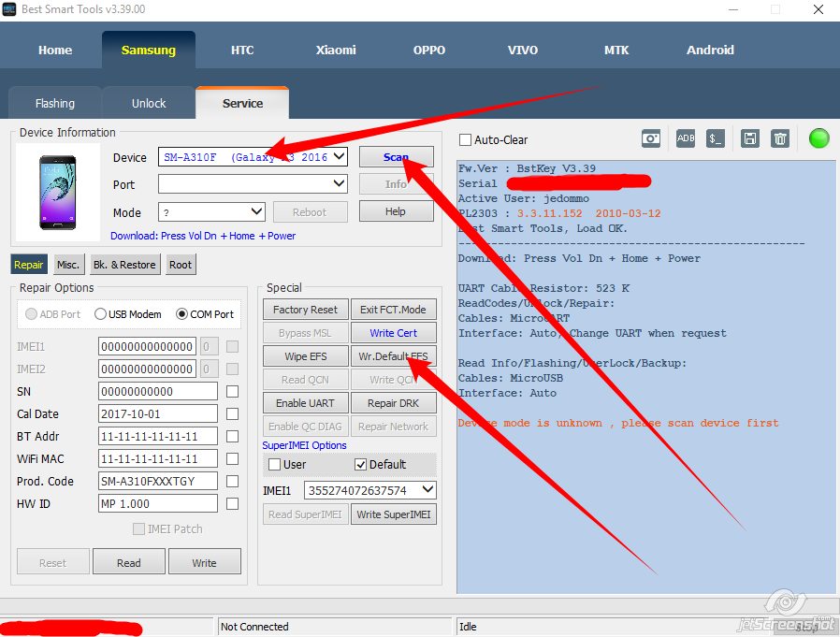Click the IMEI2 repair input field

pos(147,369)
